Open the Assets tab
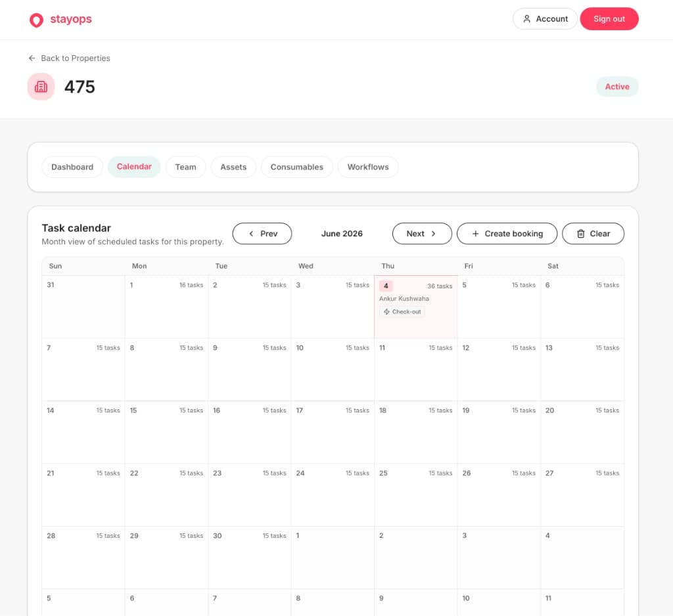 233,167
